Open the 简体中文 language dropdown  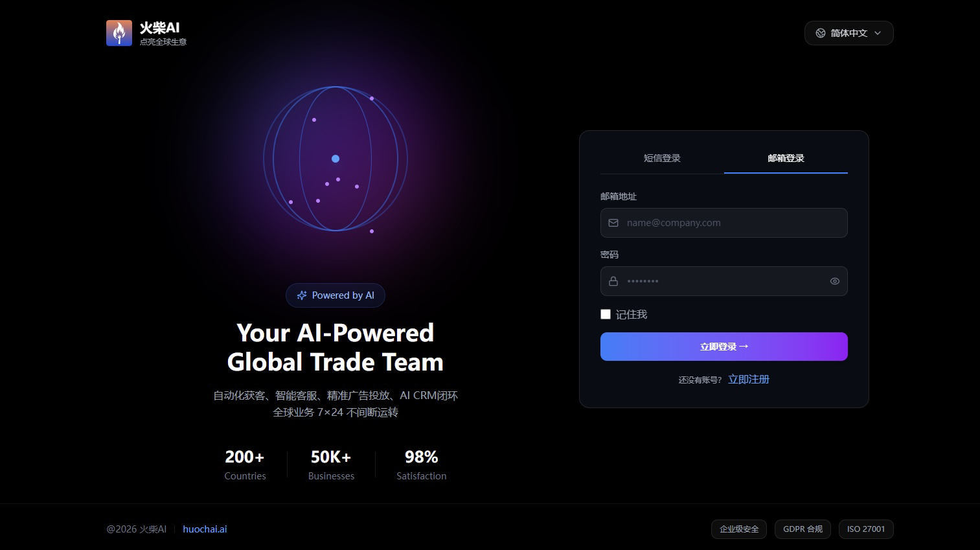click(x=849, y=33)
